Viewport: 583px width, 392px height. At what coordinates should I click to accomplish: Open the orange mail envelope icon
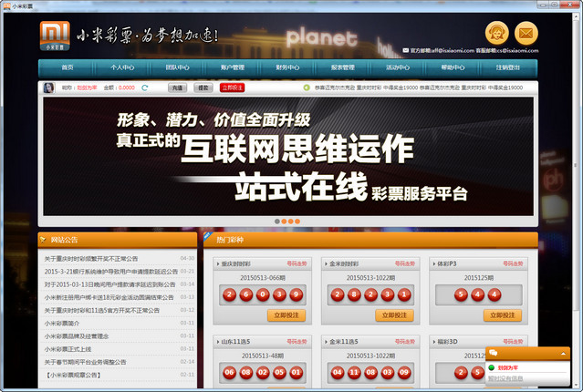(x=526, y=33)
